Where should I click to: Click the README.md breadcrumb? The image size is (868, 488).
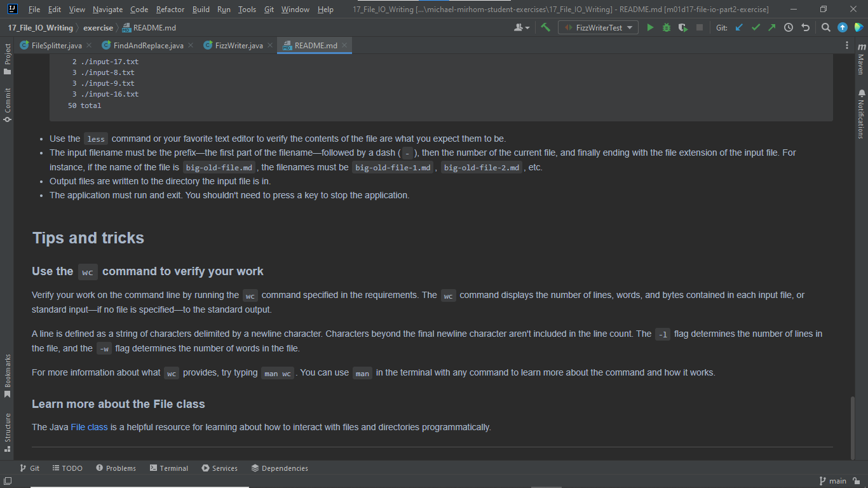point(149,28)
